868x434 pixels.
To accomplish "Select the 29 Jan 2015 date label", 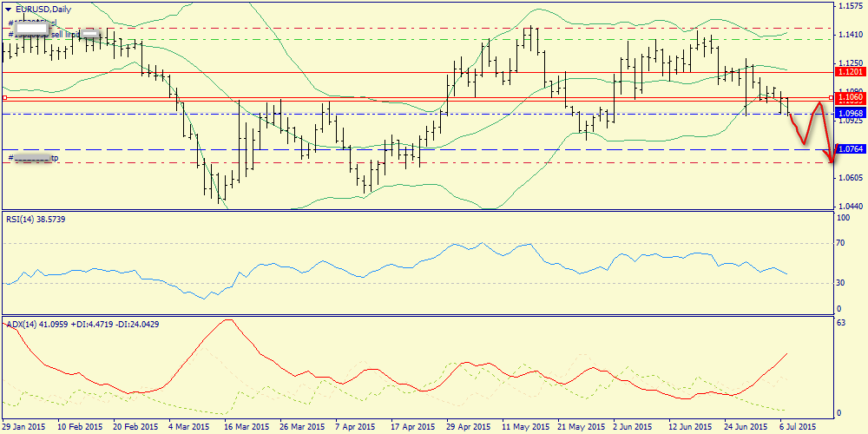I will point(24,427).
